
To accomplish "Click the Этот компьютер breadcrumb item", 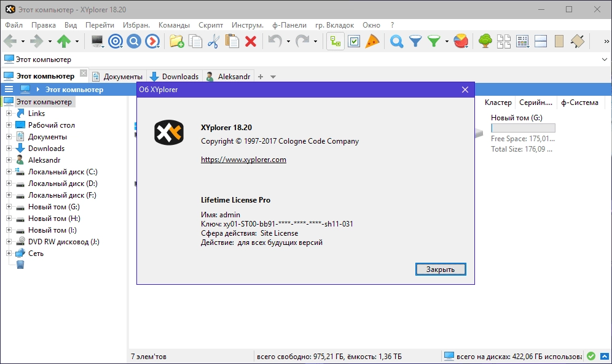I will (x=74, y=89).
